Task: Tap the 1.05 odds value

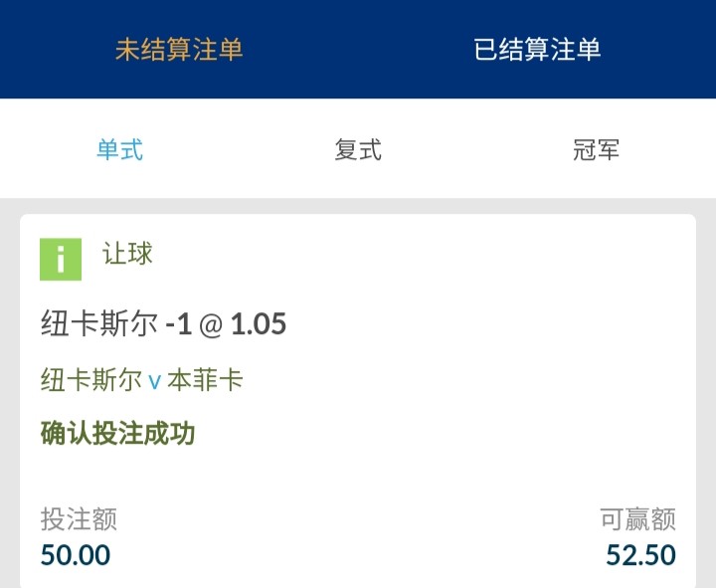Action: 259,324
